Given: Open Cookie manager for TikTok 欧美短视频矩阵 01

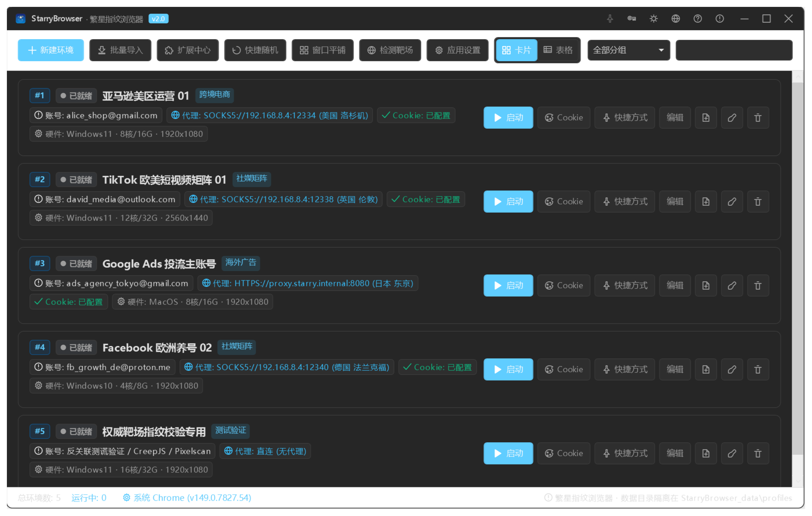Looking at the screenshot, I should click(x=564, y=202).
